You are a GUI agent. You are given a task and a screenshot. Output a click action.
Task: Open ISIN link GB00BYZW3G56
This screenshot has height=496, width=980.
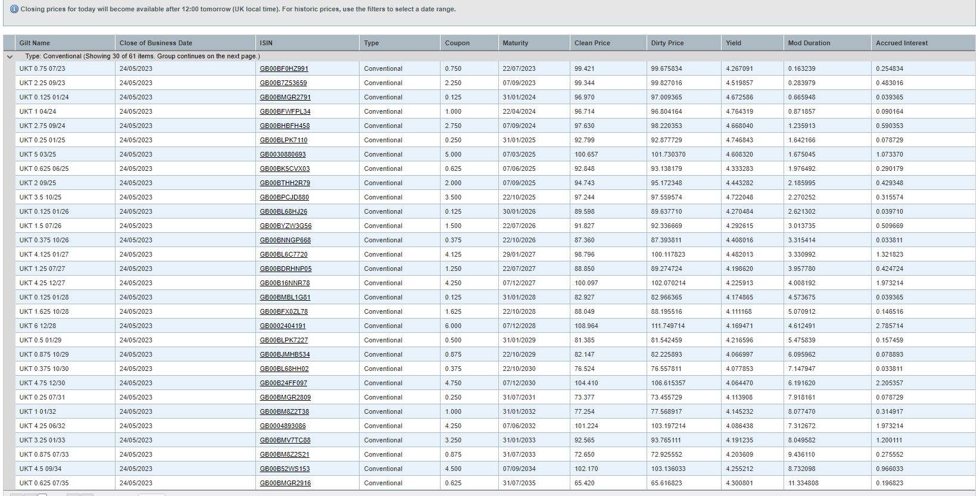[286, 226]
